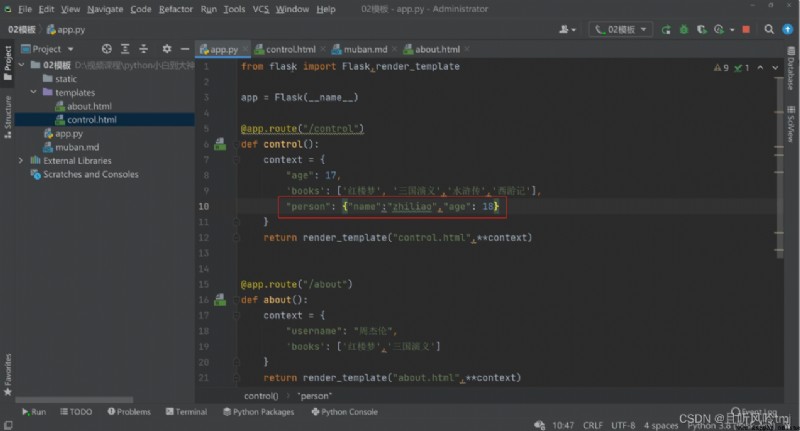Open the Run menu
Screen dimensions: 800x431
click(x=208, y=9)
